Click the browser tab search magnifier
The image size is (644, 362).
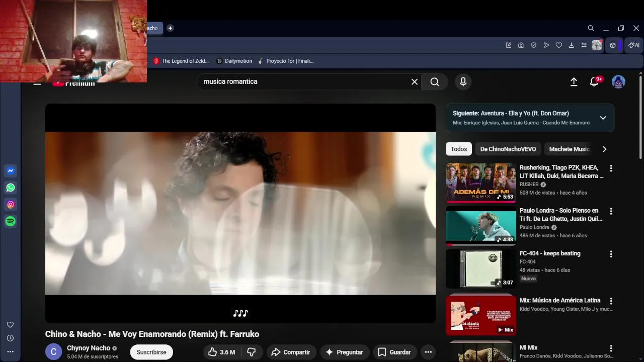(591, 28)
